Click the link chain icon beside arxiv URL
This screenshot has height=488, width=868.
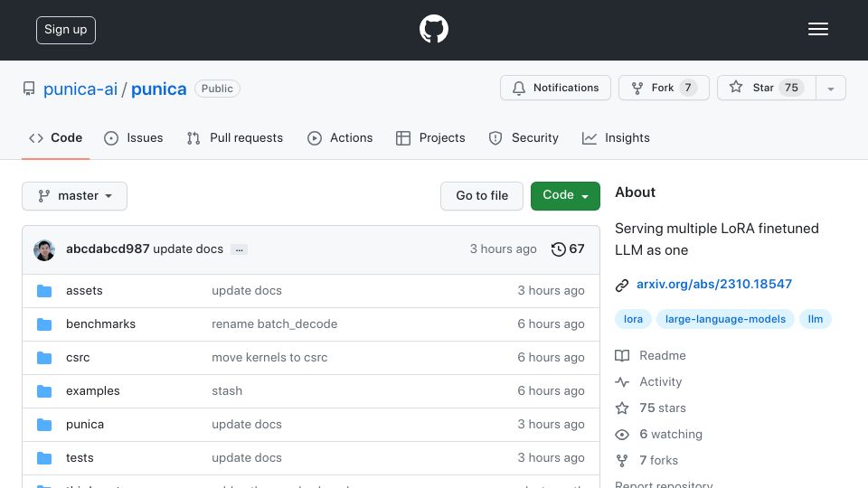pyautogui.click(x=622, y=285)
